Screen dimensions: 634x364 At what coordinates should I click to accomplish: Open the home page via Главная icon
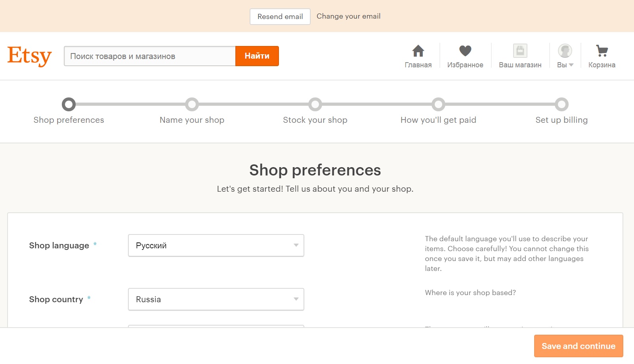(x=418, y=51)
